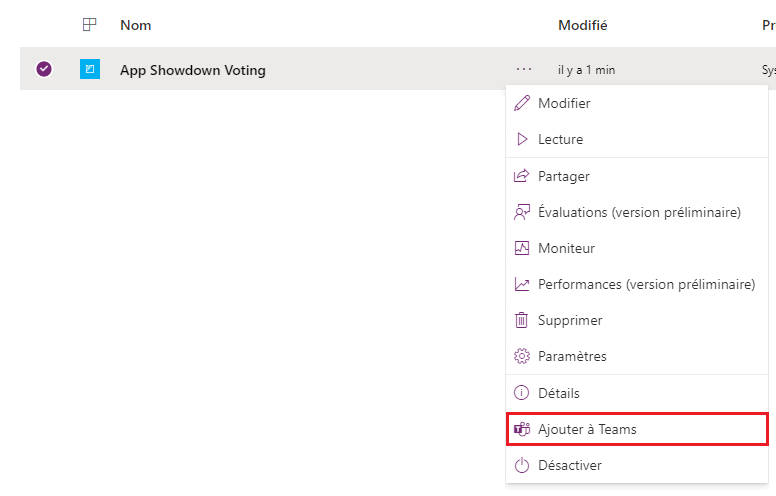
Task: Click the power icon for Désactiver
Action: pos(521,465)
